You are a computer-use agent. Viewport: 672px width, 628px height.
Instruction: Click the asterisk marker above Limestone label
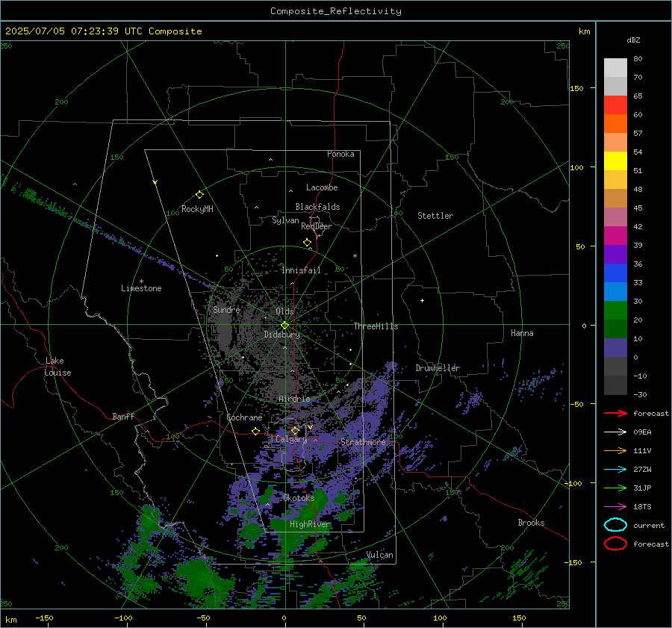point(141,282)
